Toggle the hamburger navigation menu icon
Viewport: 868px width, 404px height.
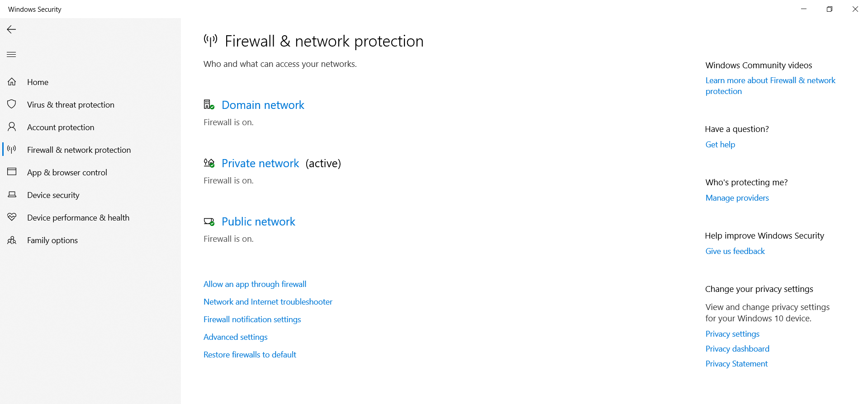pyautogui.click(x=11, y=55)
